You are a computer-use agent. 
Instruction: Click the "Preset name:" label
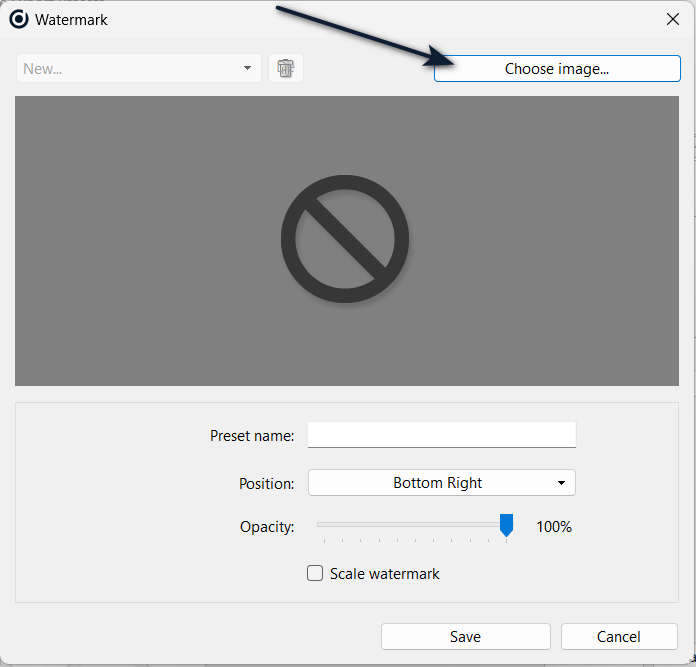pyautogui.click(x=252, y=436)
